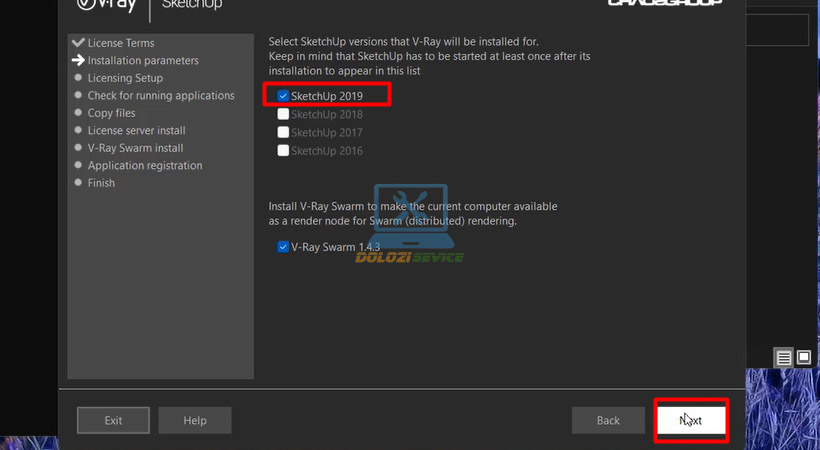Image resolution: width=820 pixels, height=450 pixels.
Task: Click the Exit button
Action: (x=113, y=420)
